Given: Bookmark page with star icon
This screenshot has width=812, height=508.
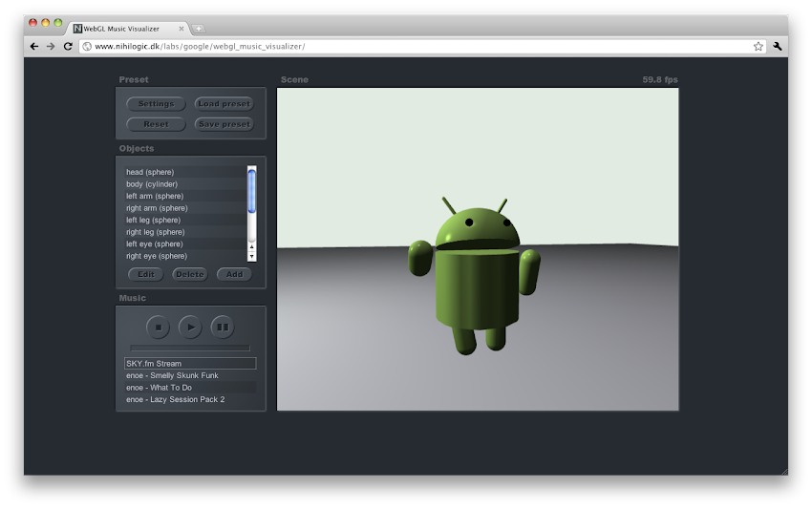Looking at the screenshot, I should [759, 46].
